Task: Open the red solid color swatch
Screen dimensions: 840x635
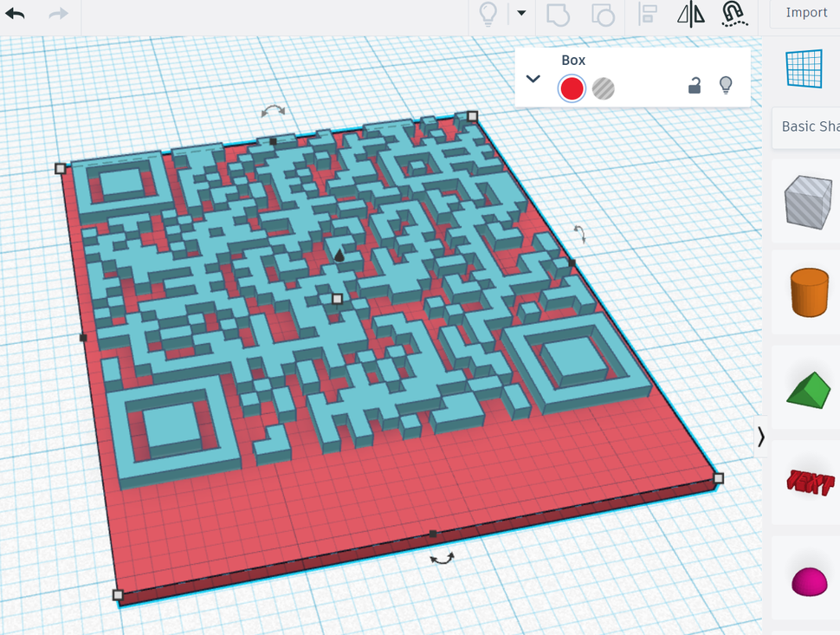Action: pos(572,88)
